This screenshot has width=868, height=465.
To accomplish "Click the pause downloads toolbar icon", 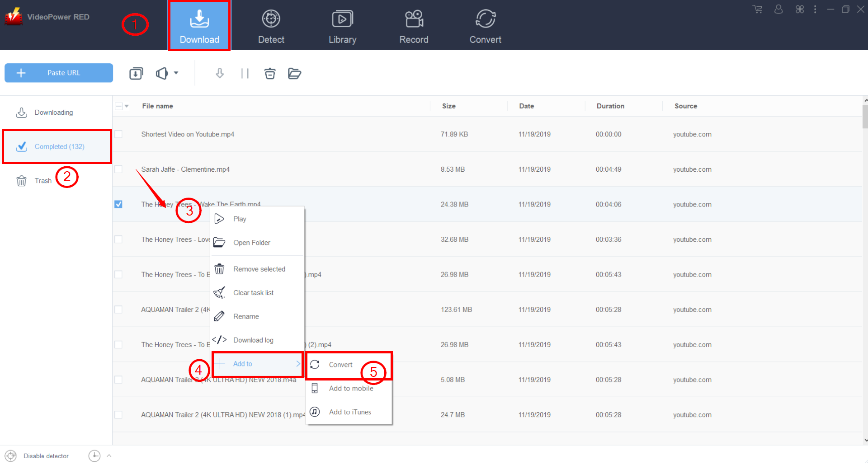I will [x=245, y=73].
